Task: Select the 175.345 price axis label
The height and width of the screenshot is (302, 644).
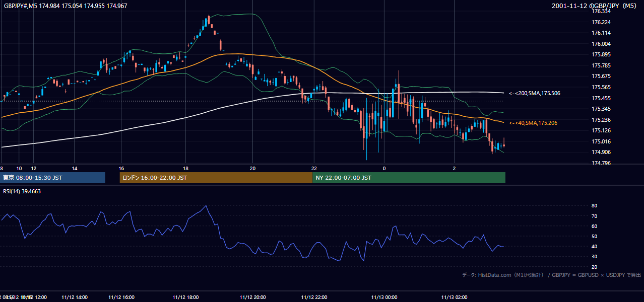Action: click(601, 109)
